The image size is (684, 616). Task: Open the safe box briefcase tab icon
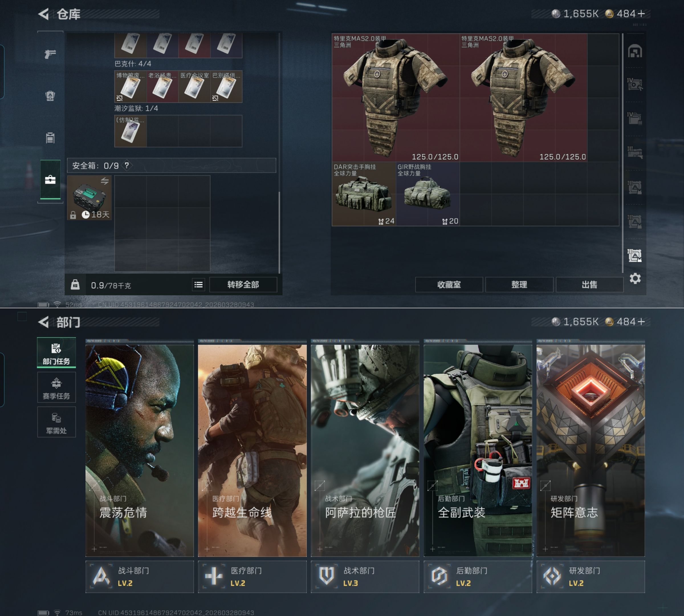50,180
